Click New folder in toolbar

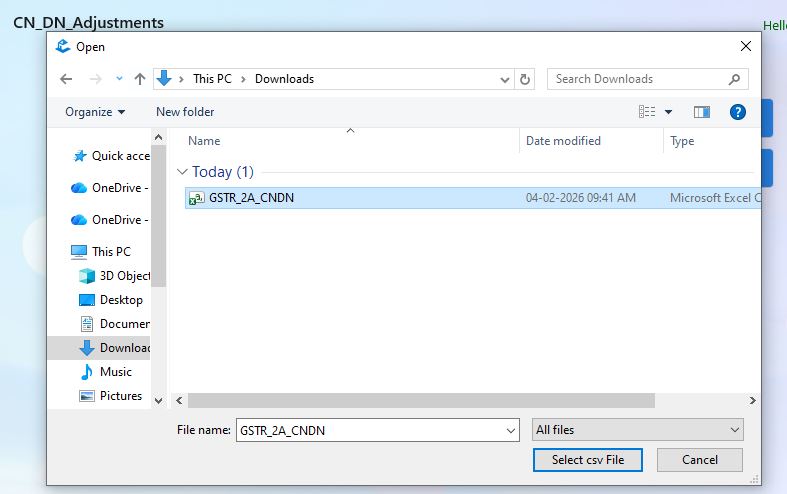click(x=185, y=112)
